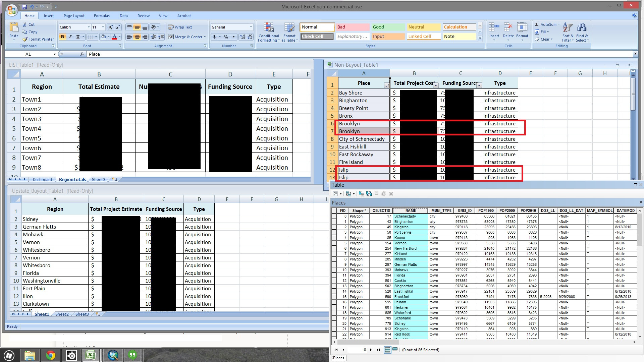Click the Decrease Decimal icon
This screenshot has height=362, width=644.
[250, 37]
